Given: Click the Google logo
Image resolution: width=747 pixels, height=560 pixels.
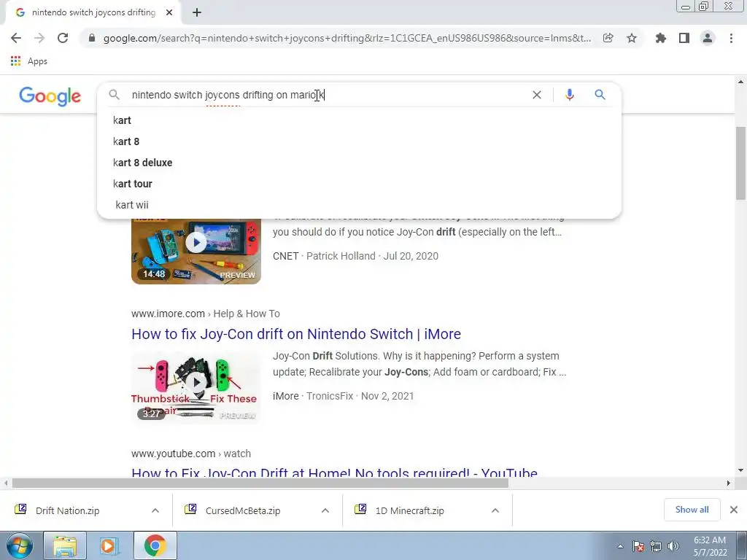Looking at the screenshot, I should coord(50,96).
